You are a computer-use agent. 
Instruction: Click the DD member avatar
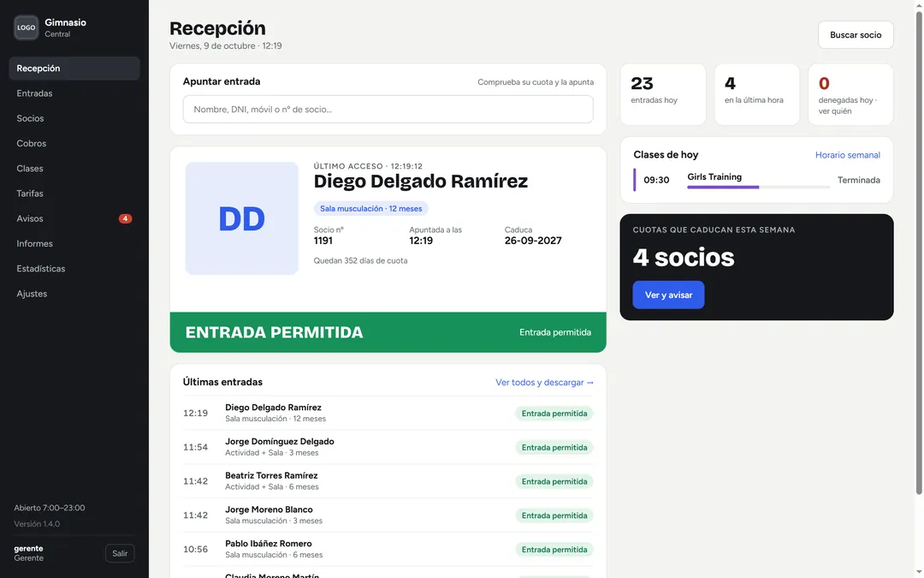coord(241,218)
